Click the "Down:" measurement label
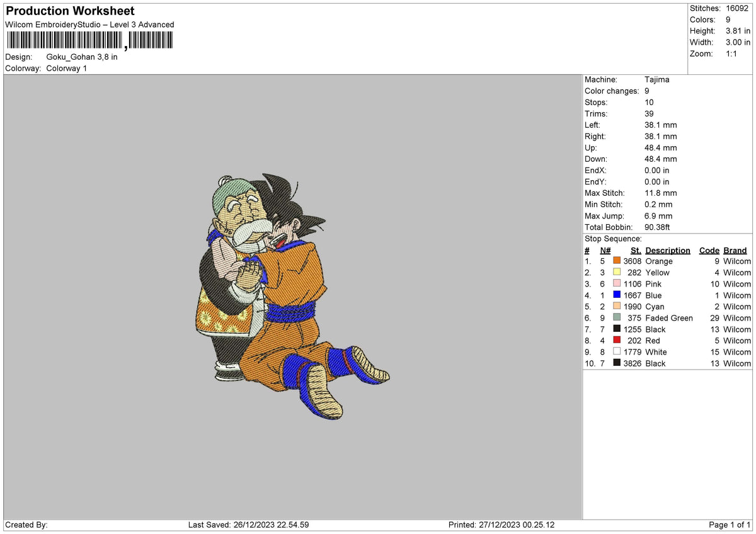This screenshot has width=756, height=534. point(597,159)
